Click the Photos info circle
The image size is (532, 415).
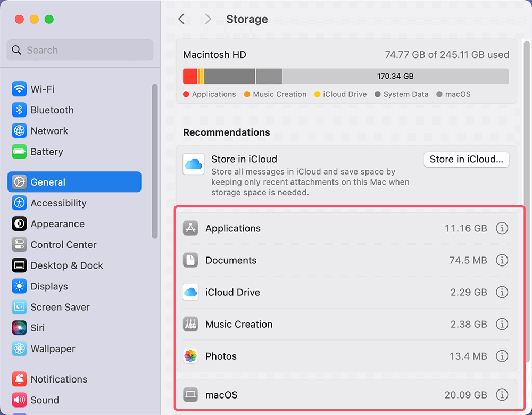502,356
